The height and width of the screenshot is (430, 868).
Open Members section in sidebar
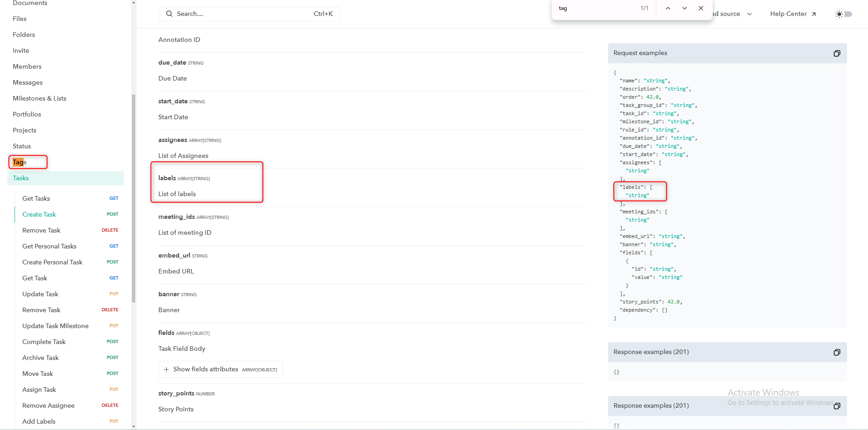pos(27,66)
